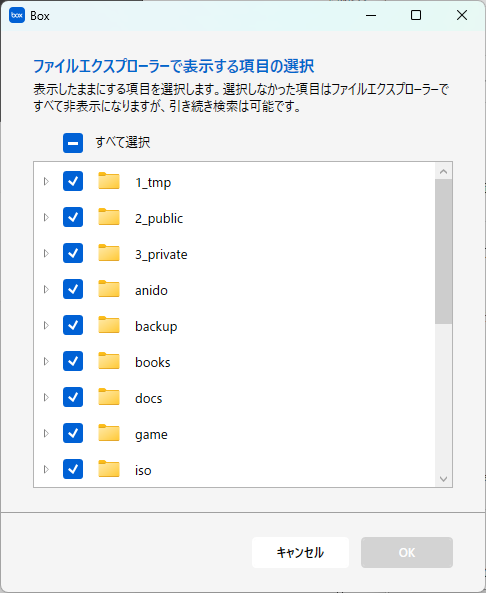This screenshot has width=486, height=593.
Task: Select the game folder name
Action: pos(151,435)
